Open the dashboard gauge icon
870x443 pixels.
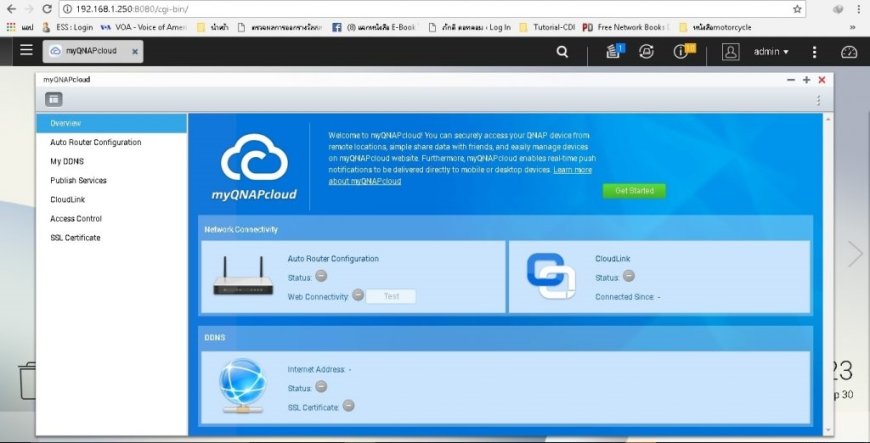coord(849,52)
